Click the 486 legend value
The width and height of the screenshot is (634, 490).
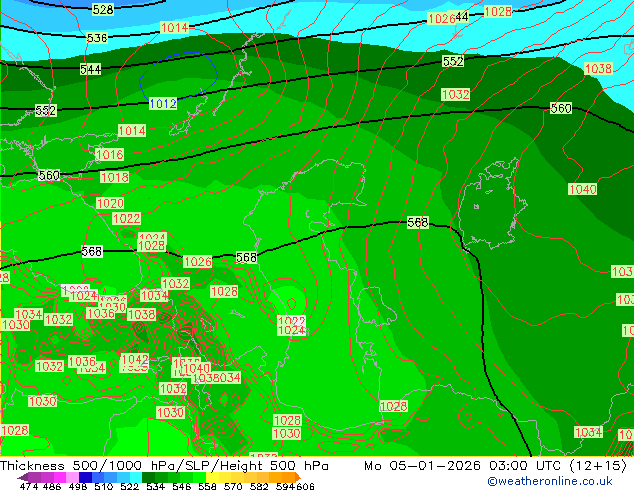click(x=52, y=486)
